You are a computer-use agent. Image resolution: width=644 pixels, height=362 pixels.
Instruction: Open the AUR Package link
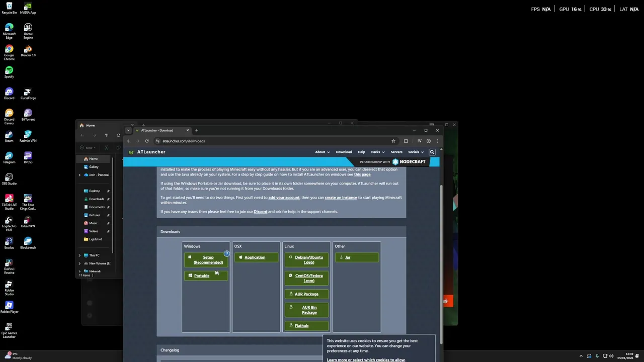coord(306,294)
